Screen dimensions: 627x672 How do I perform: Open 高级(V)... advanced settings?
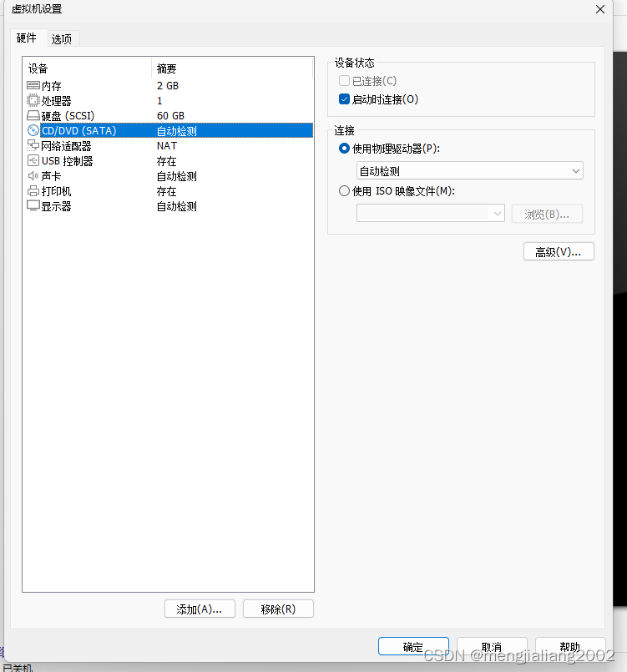click(x=559, y=252)
